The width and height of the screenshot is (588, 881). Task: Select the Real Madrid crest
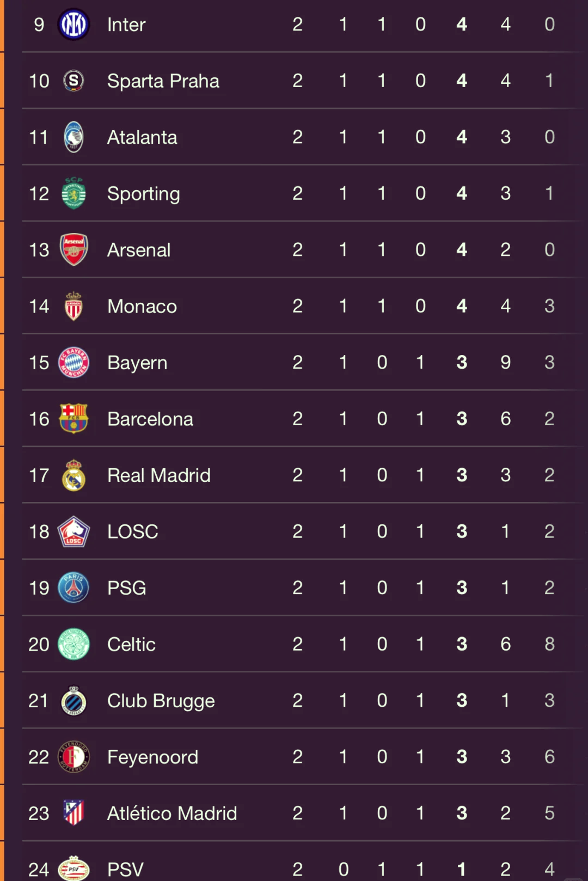[73, 475]
